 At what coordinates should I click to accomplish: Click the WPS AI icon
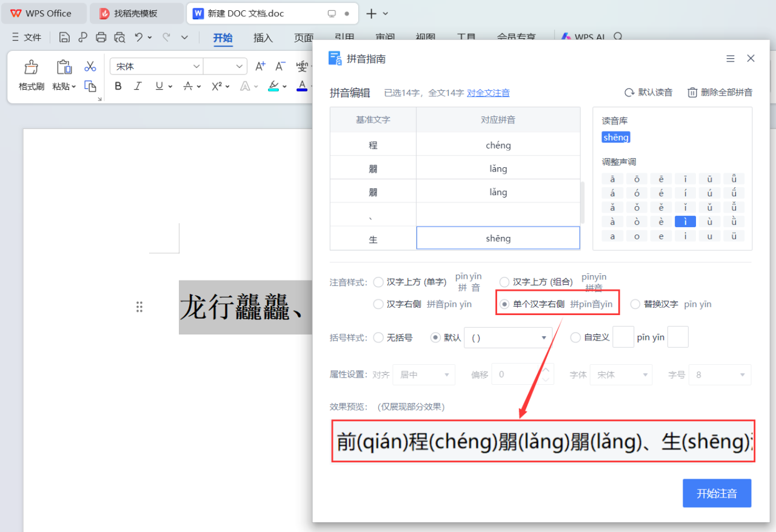(x=566, y=37)
